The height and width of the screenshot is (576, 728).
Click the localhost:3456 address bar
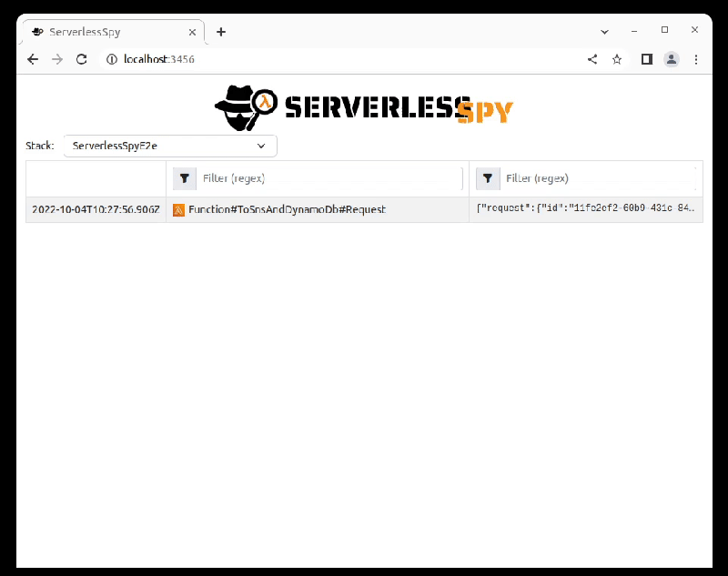click(273, 58)
